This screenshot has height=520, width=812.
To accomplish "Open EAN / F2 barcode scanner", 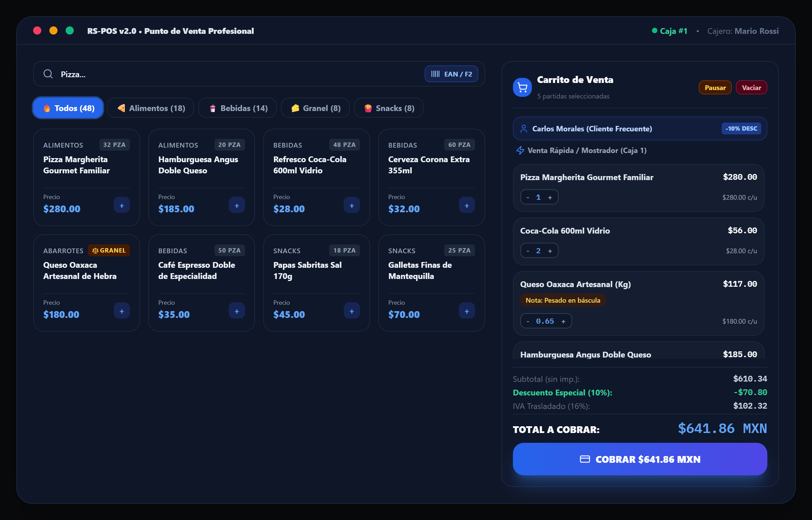I will pyautogui.click(x=451, y=74).
